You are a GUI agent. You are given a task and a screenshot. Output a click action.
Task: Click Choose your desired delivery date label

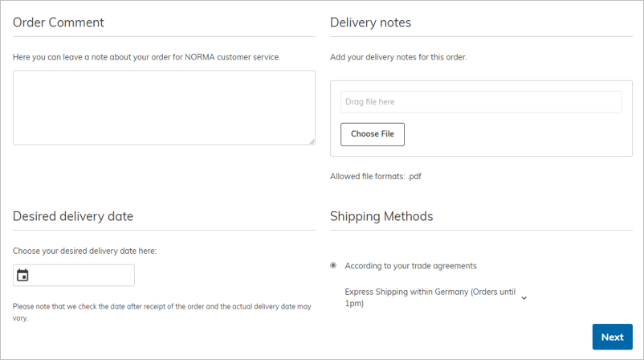click(84, 251)
